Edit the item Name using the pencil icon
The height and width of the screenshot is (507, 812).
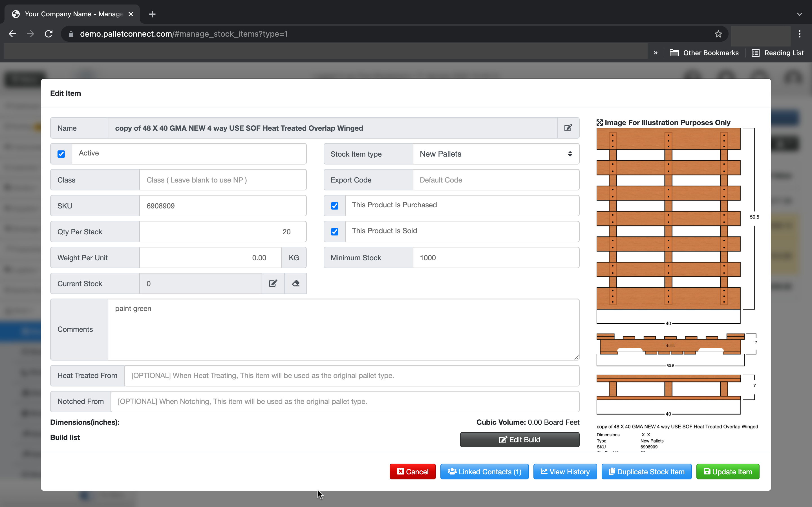[x=568, y=128]
